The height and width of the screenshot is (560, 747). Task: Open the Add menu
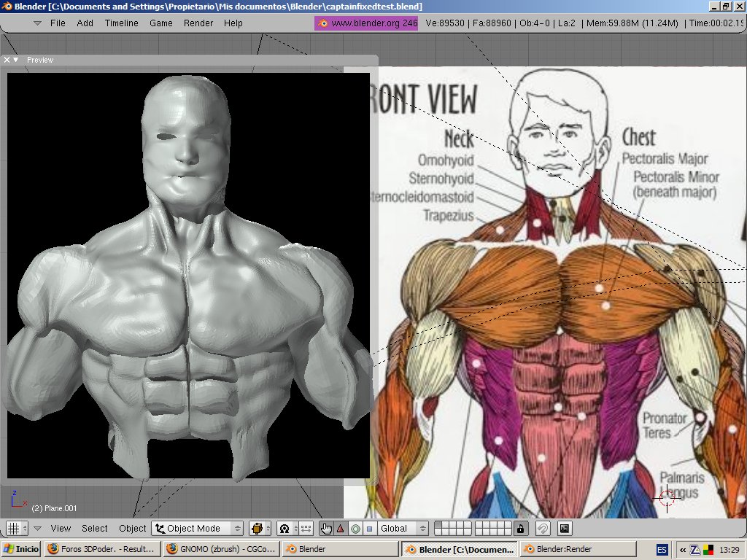click(x=85, y=23)
